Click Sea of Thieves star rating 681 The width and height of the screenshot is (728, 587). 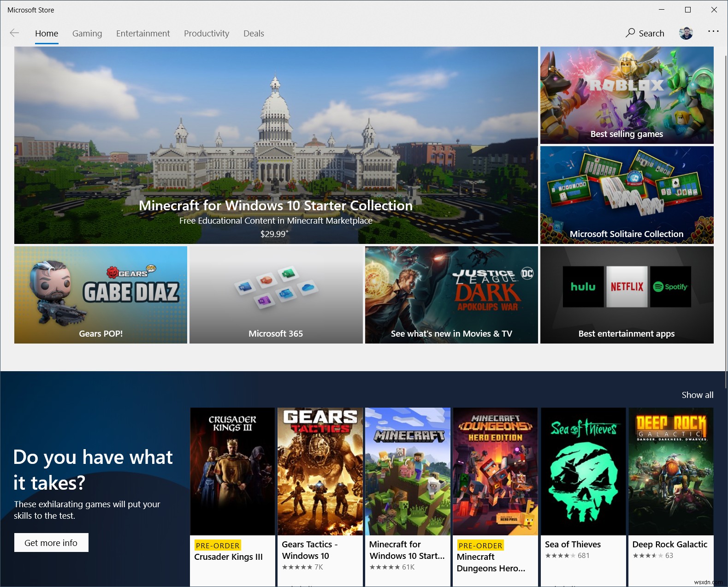point(567,556)
